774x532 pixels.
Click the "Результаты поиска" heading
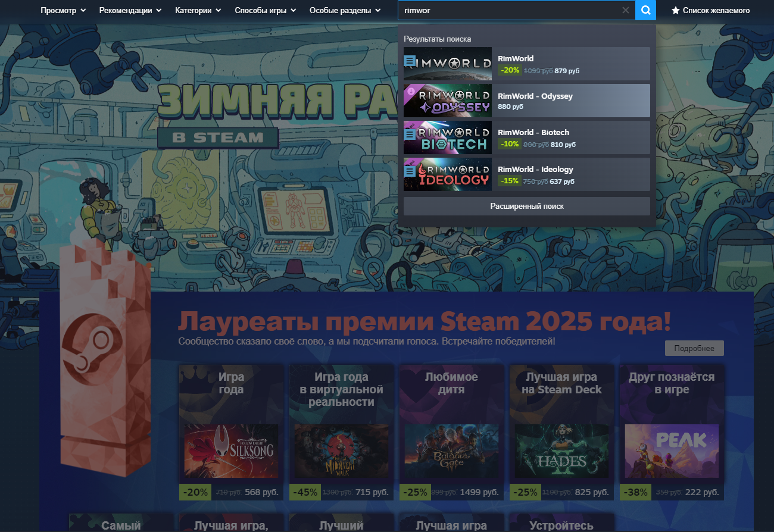(x=438, y=39)
